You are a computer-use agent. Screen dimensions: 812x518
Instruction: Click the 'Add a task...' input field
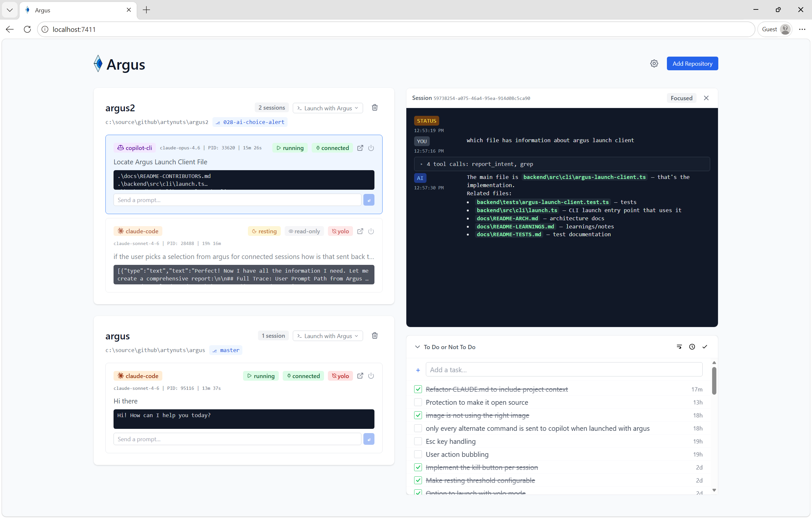563,370
